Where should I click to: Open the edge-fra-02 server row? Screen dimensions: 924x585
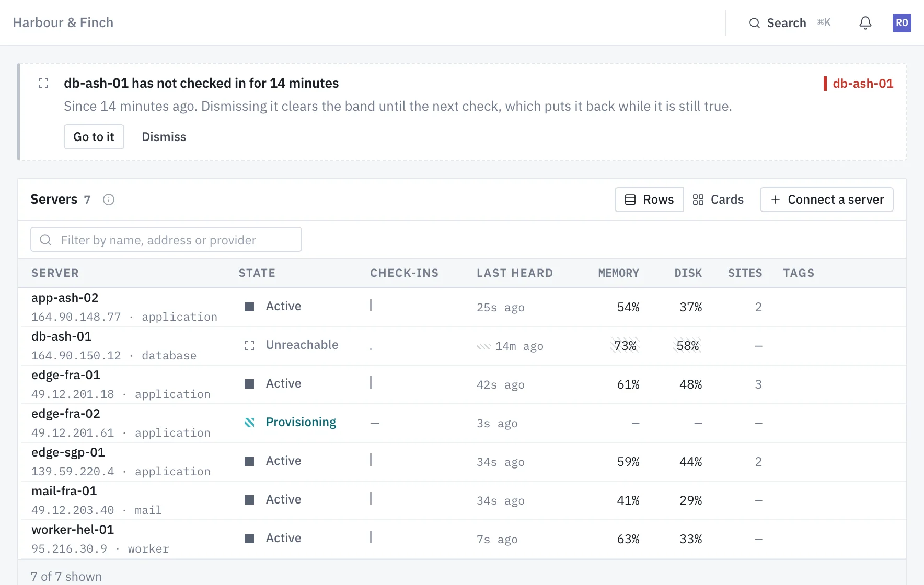pos(462,423)
